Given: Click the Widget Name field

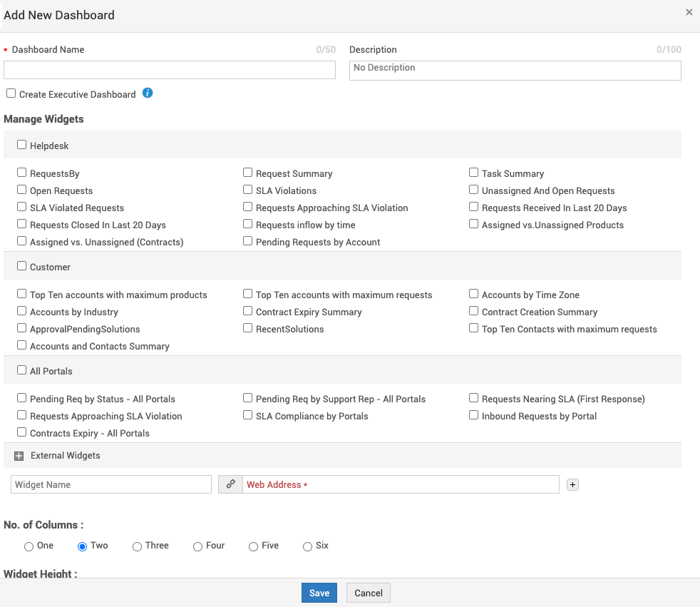Looking at the screenshot, I should pyautogui.click(x=111, y=484).
